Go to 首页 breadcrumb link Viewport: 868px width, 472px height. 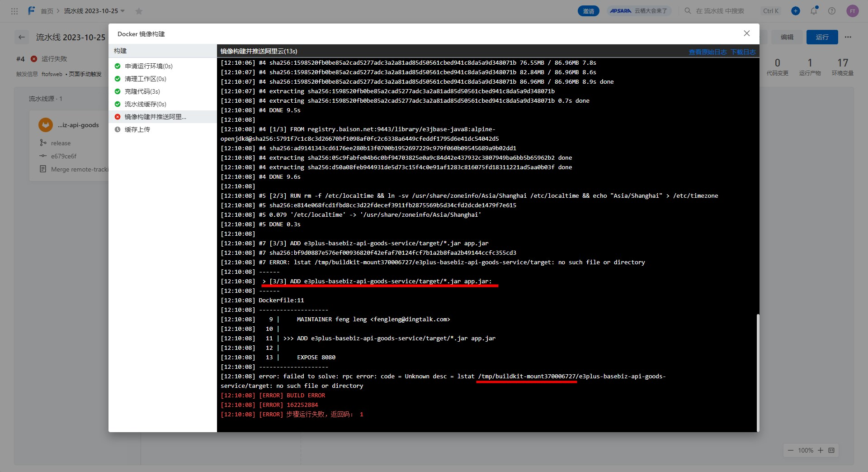pyautogui.click(x=47, y=11)
